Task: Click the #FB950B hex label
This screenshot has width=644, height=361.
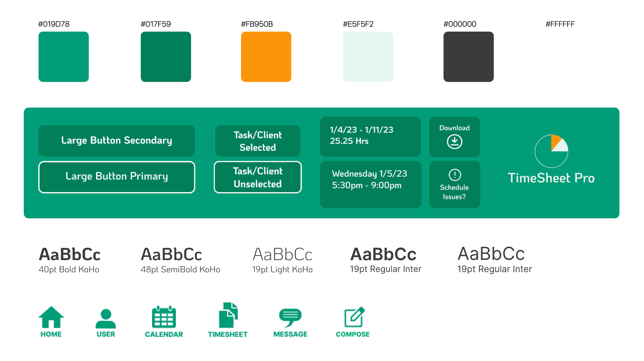Action: [x=257, y=24]
